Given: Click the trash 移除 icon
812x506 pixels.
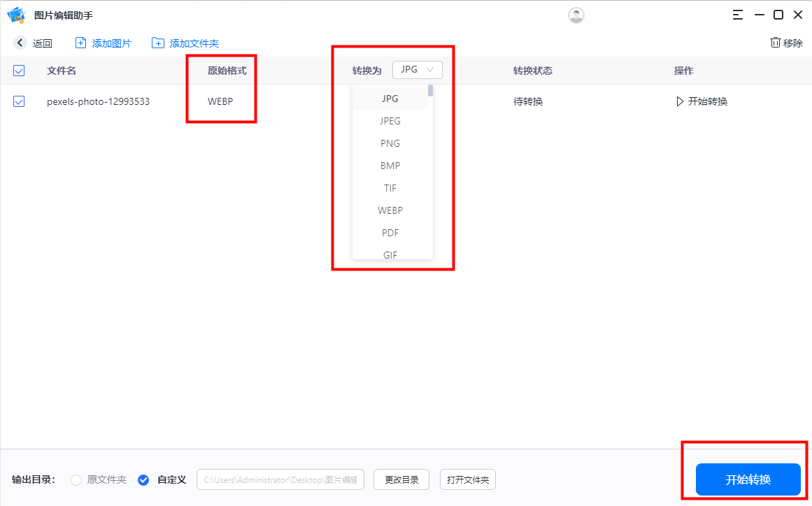Looking at the screenshot, I should 775,43.
